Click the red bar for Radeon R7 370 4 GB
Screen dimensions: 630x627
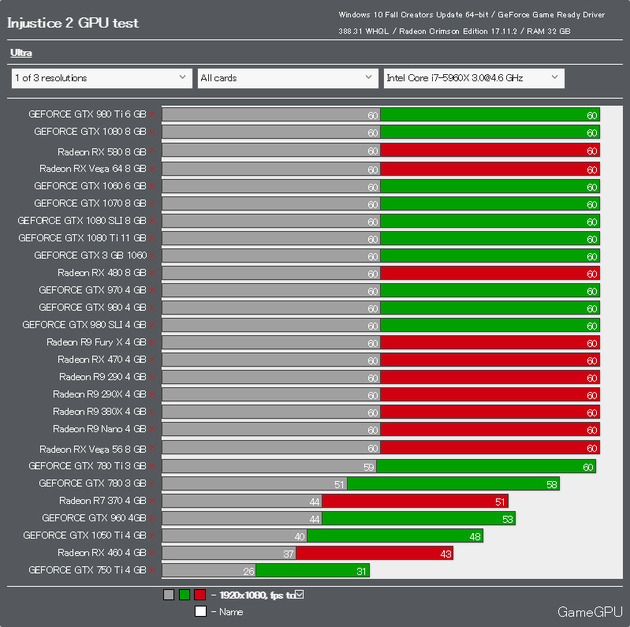pyautogui.click(x=415, y=501)
